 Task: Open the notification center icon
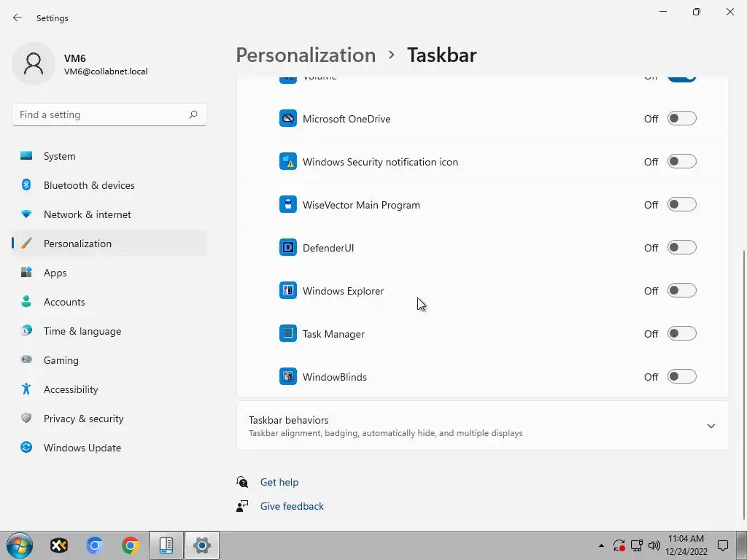click(x=723, y=545)
